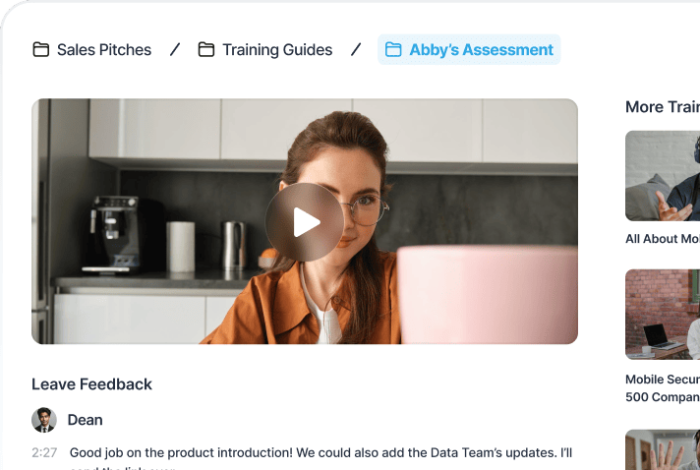700x470 pixels.
Task: Open the waving hand training thumbnail
Action: (662, 449)
